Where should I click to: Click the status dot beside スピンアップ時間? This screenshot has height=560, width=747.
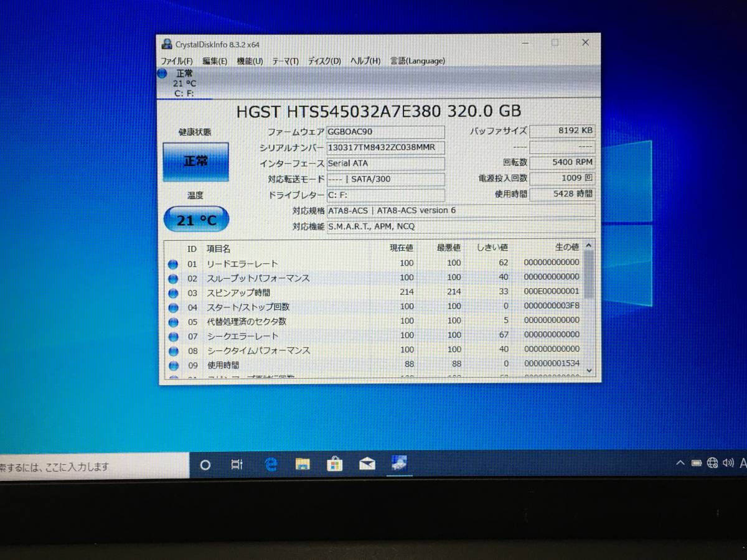tap(172, 292)
